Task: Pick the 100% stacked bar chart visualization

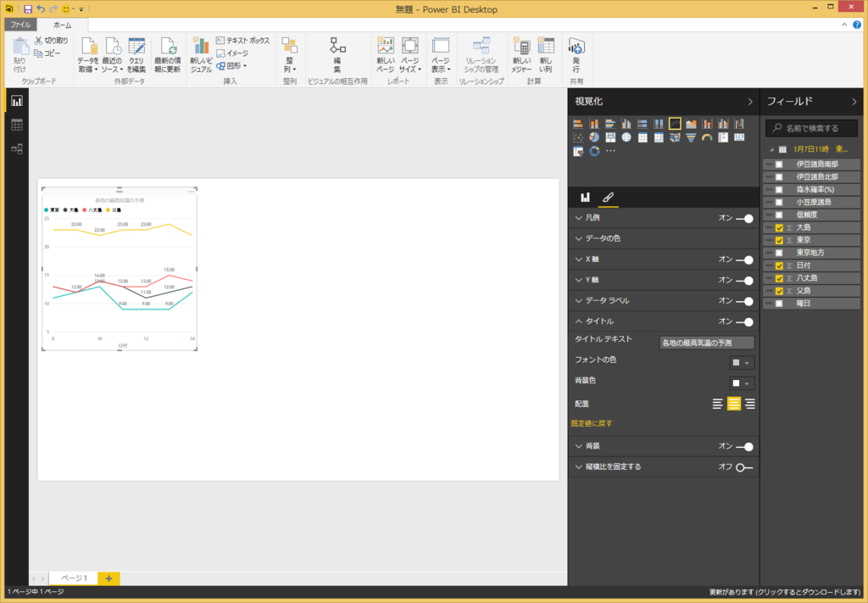Action: (643, 124)
